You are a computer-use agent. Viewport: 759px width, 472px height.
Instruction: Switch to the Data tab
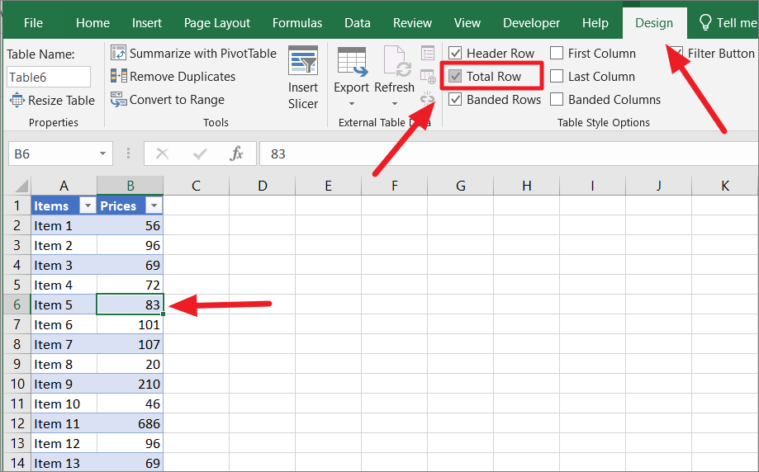pyautogui.click(x=357, y=23)
